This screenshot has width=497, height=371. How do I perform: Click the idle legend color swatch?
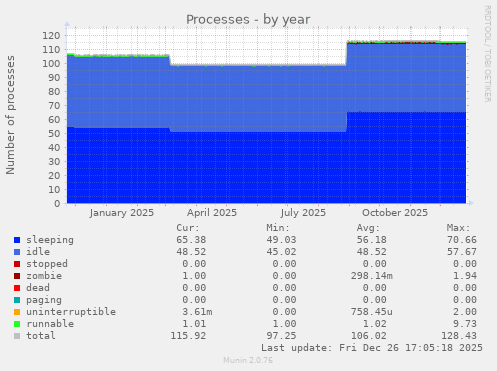(x=17, y=252)
